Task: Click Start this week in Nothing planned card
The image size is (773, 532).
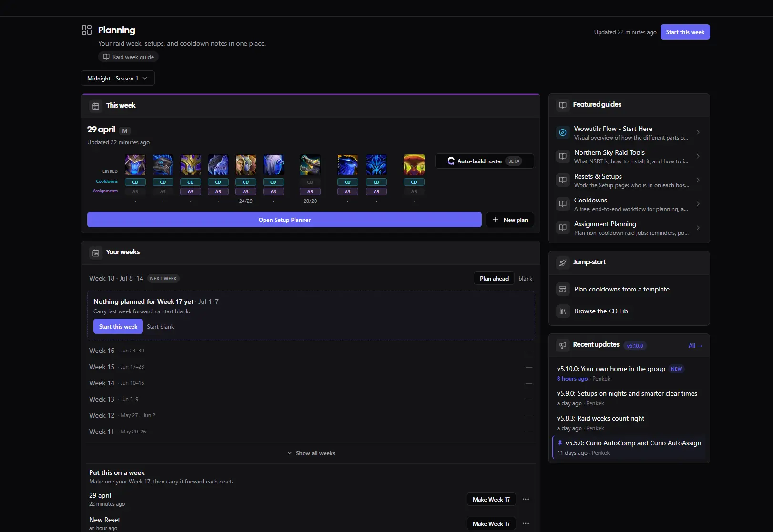Action: [118, 326]
